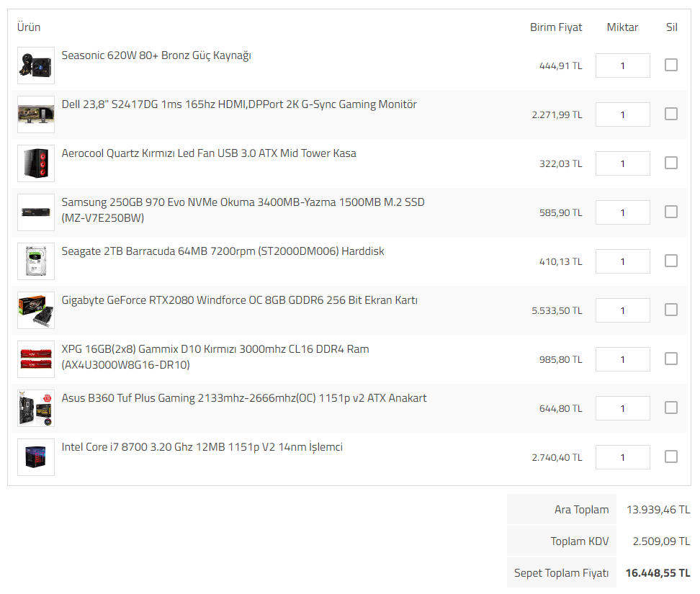Tick delete checkbox for Gigabyte RTX2080
Viewport: 700px width, 594px height.
[x=671, y=310]
